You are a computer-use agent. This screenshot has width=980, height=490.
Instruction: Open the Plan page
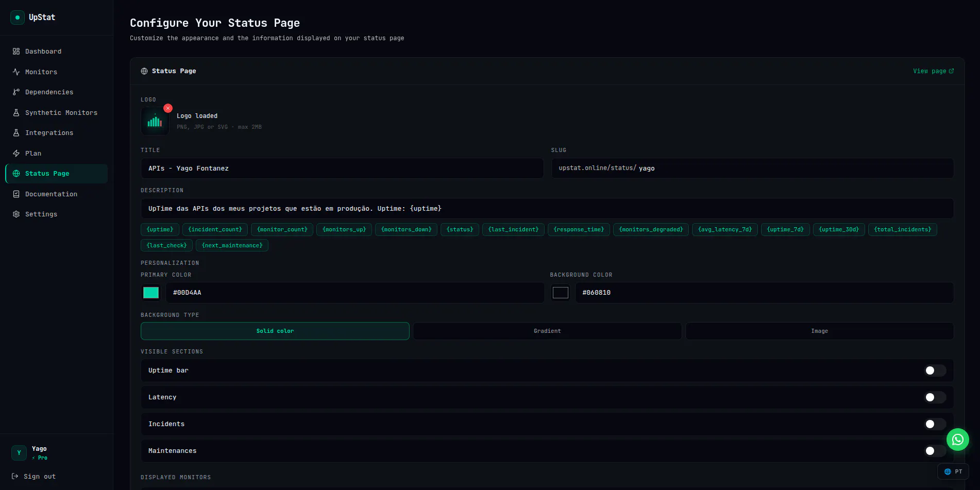[56, 154]
